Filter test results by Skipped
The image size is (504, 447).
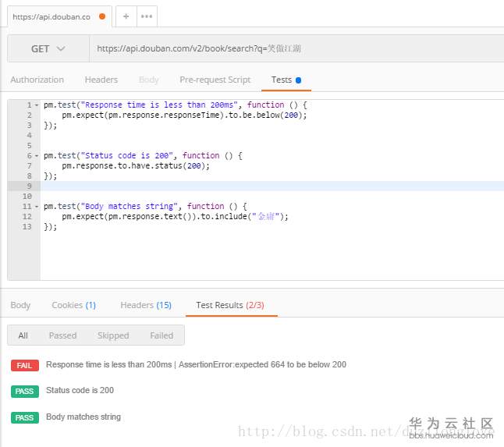click(113, 335)
